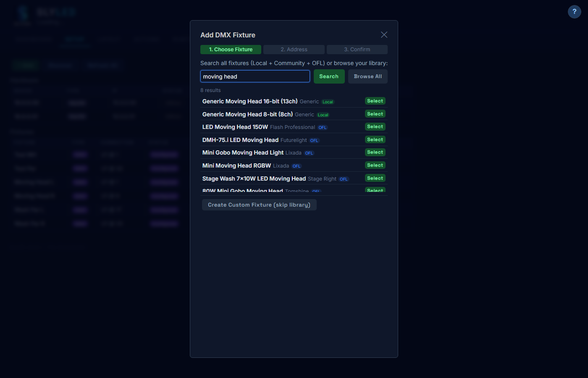Open the 3. Confirm step

point(357,49)
